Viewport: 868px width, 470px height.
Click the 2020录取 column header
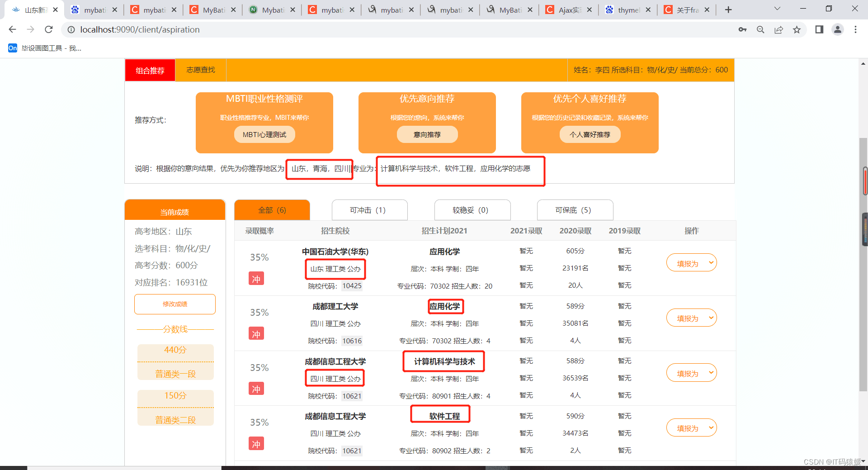pyautogui.click(x=575, y=231)
